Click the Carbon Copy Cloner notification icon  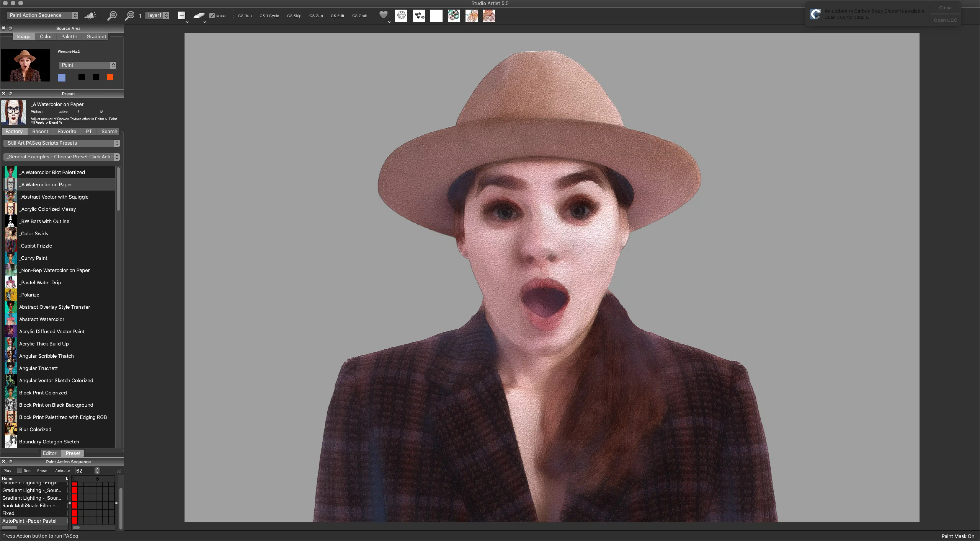pos(815,14)
